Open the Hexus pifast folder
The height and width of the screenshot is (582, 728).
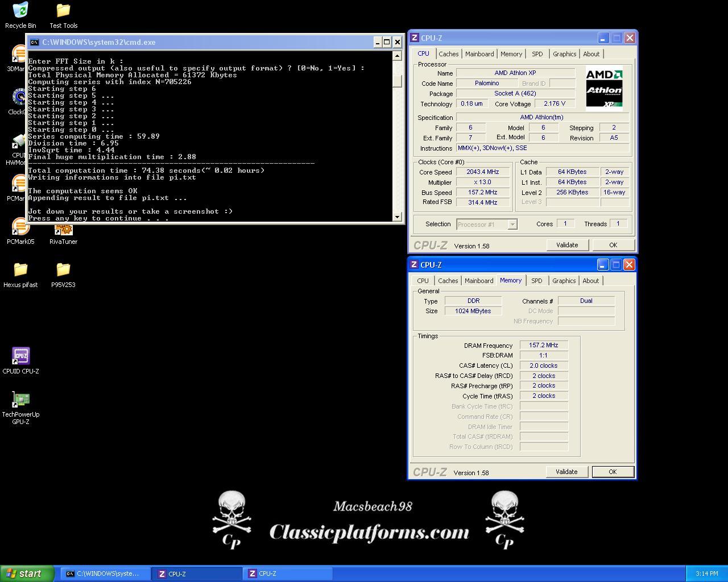[x=20, y=275]
